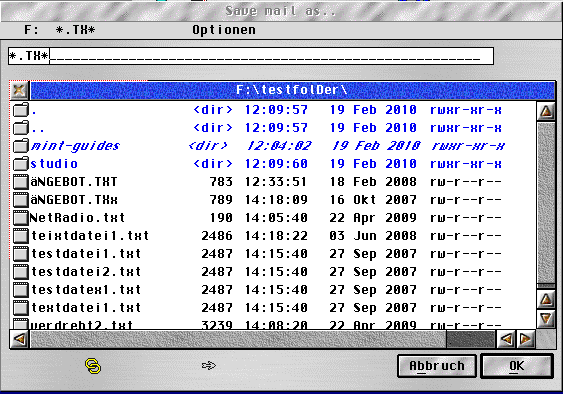The height and width of the screenshot is (394, 563).
Task: Select file name testdatei2.txt
Action: [x=86, y=272]
